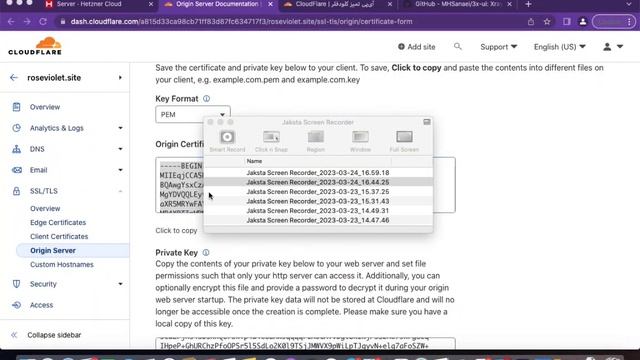Viewport: 640px width, 360px height.
Task: Collapse the SSL/TLS section arrow
Action: [120, 191]
